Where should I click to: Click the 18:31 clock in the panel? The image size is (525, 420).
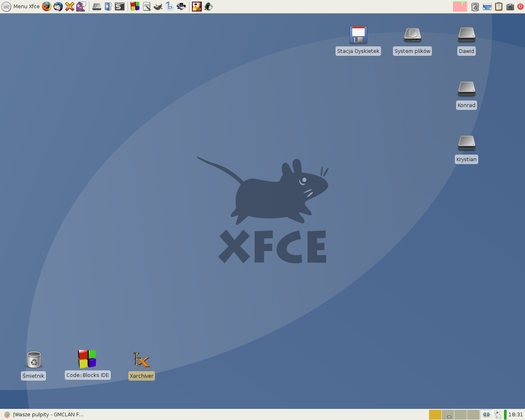(x=516, y=415)
